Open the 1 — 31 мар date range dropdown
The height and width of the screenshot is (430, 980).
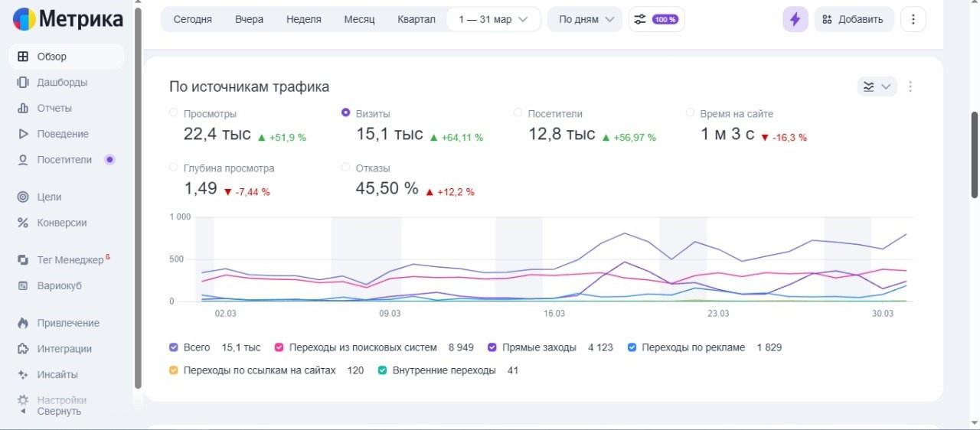(494, 19)
